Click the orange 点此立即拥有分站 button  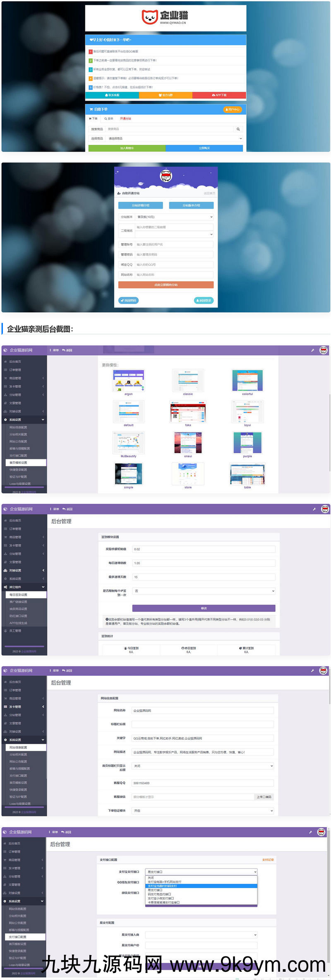166,285
